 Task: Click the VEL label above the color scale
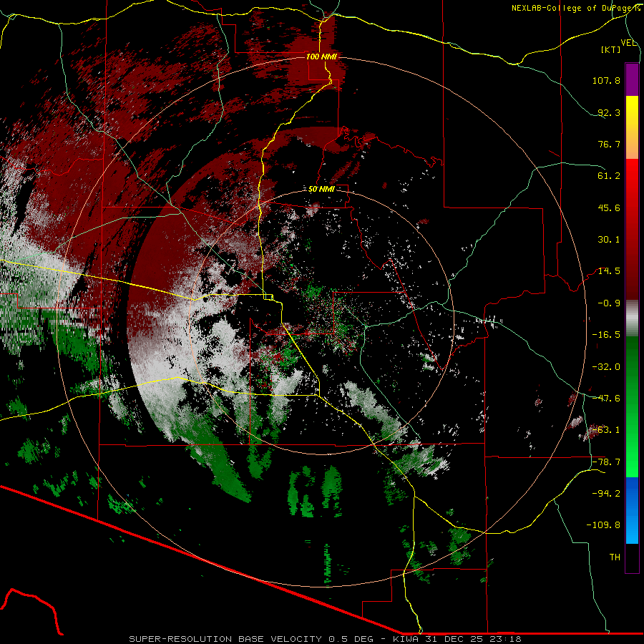pyautogui.click(x=628, y=43)
